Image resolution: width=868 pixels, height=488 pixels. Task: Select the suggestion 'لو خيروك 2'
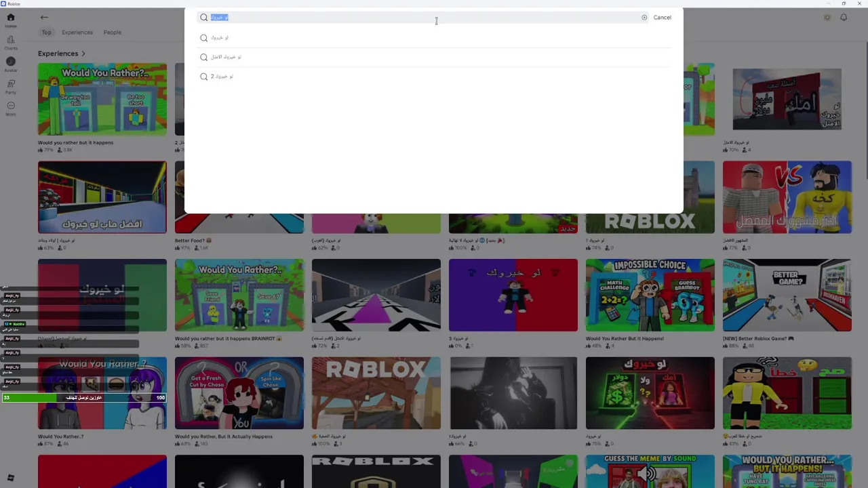point(434,77)
